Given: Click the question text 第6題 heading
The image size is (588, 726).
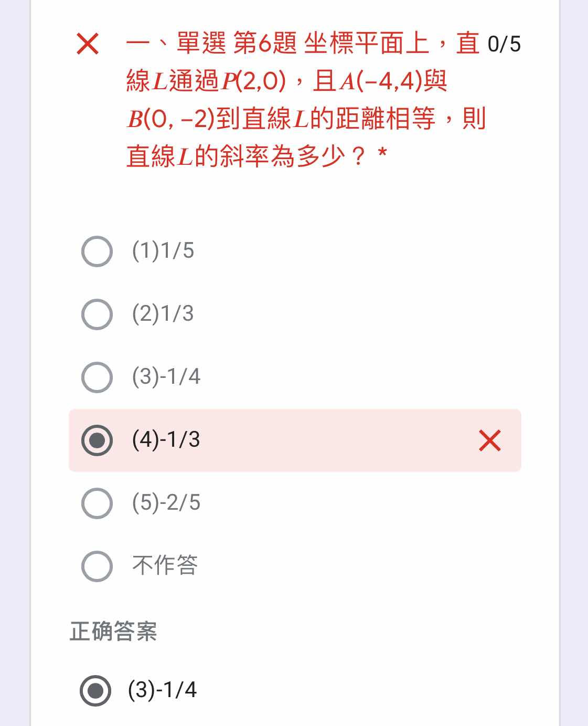Looking at the screenshot, I should (x=265, y=43).
